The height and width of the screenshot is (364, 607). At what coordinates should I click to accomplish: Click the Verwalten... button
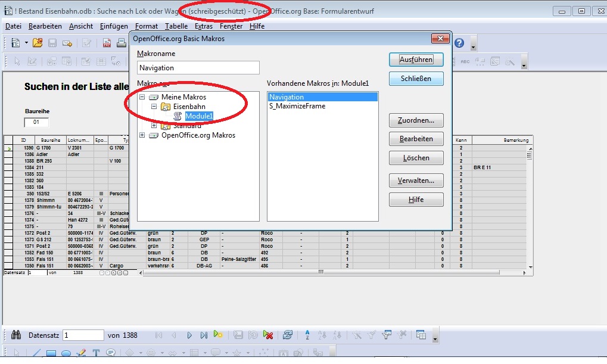[416, 181]
